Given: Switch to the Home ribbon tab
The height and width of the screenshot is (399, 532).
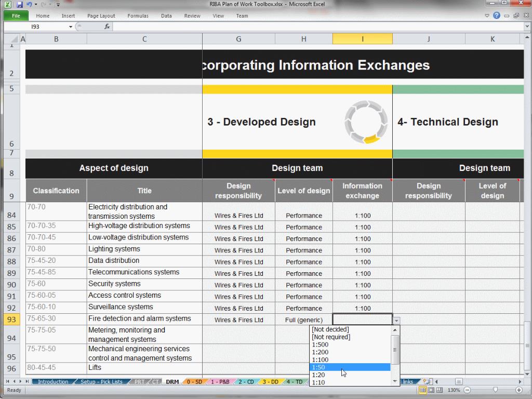Looking at the screenshot, I should click(43, 16).
